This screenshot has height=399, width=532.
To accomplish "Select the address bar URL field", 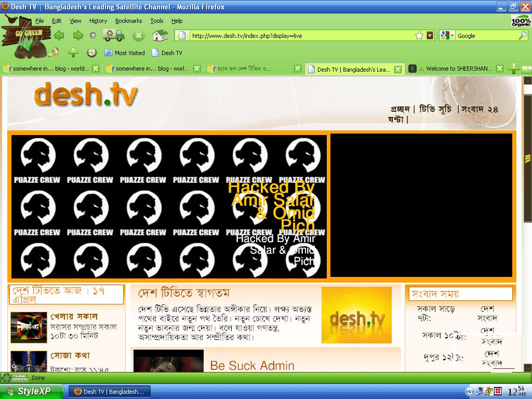I will point(302,36).
